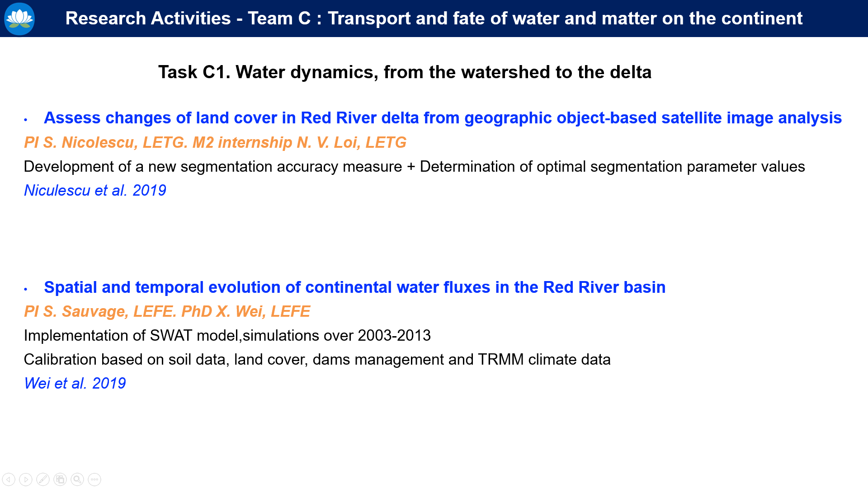868x488 pixels.
Task: Click the bullet before Assess changes heading
Action: (26, 120)
